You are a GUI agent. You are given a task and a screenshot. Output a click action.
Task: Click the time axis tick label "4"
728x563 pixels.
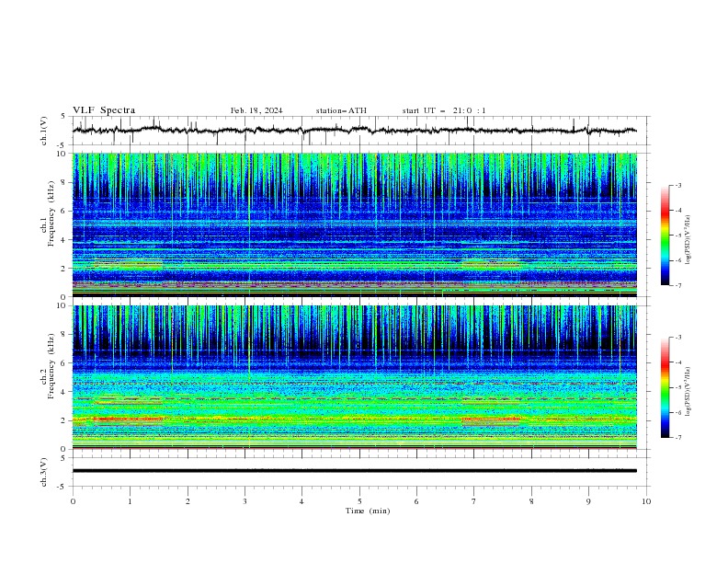pyautogui.click(x=301, y=501)
